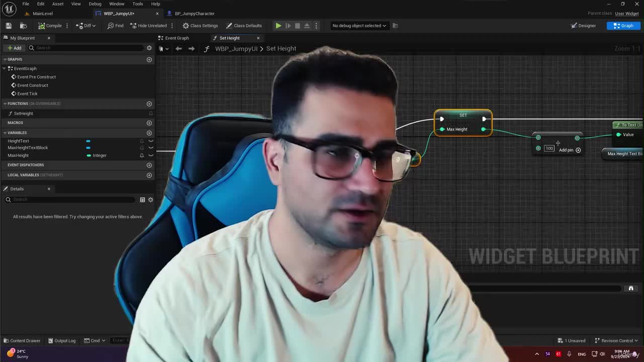Add a new graph in GRAPHS section

[x=149, y=59]
